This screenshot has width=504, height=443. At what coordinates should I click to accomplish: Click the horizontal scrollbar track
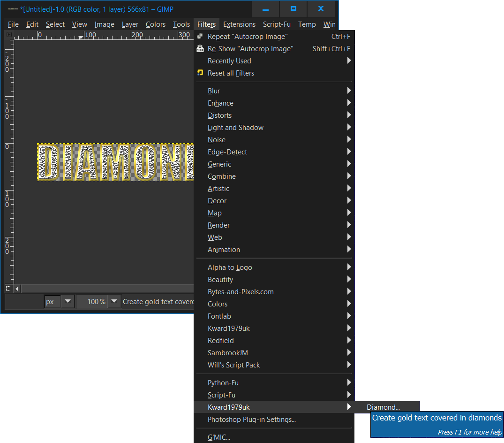[x=107, y=289]
